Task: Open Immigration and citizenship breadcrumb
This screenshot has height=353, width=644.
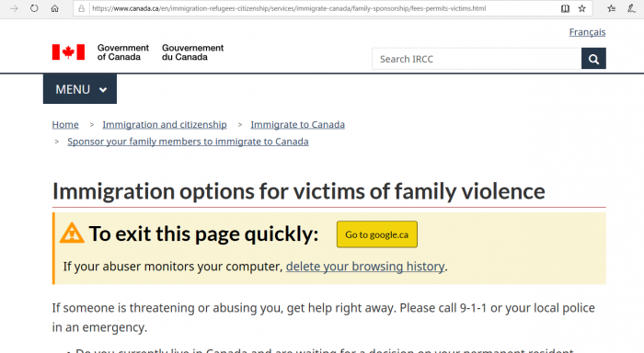Action: tap(165, 124)
